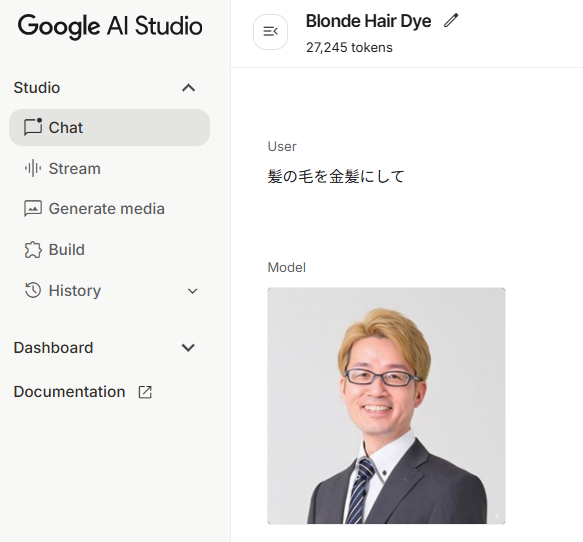Click the Stream waveform icon
Image resolution: width=583 pixels, height=542 pixels.
click(x=33, y=168)
